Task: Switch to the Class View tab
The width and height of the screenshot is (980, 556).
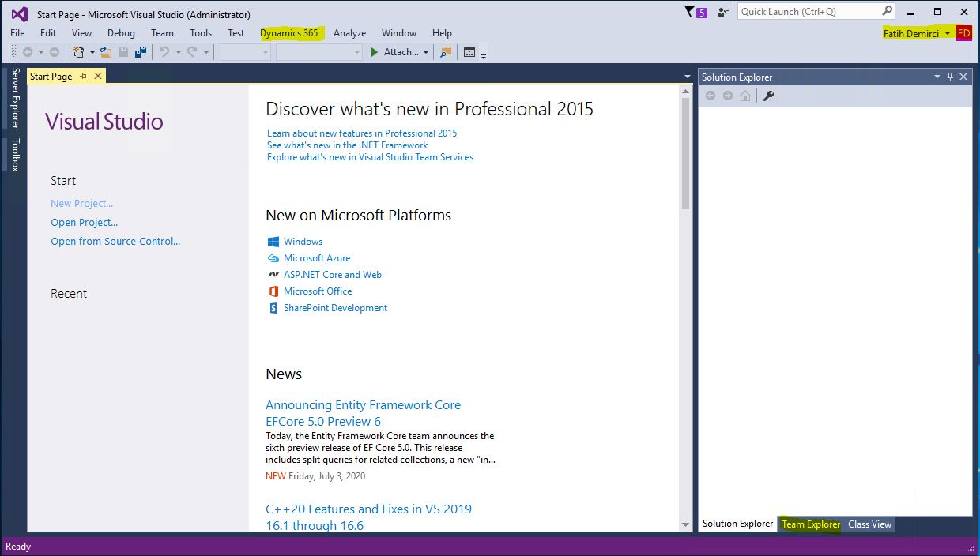Action: 869,524
